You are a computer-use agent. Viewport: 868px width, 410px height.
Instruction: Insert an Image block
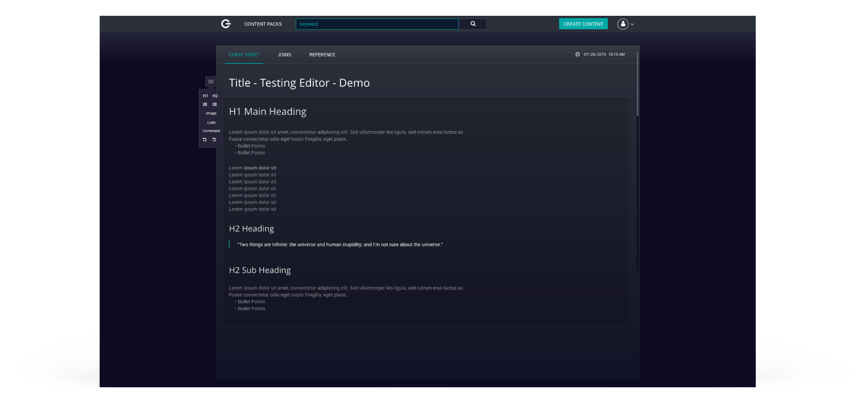[211, 113]
